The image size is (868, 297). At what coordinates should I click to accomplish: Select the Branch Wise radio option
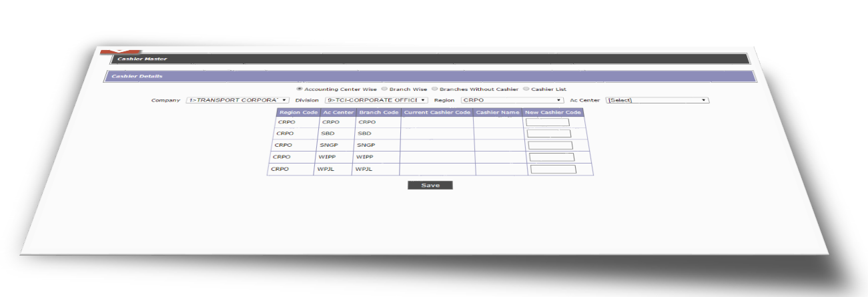[x=384, y=88]
